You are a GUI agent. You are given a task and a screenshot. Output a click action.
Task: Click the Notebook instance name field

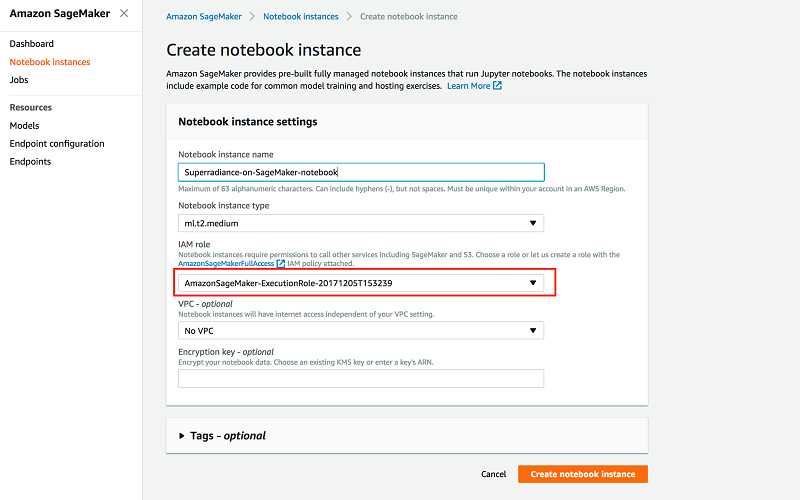tap(360, 172)
